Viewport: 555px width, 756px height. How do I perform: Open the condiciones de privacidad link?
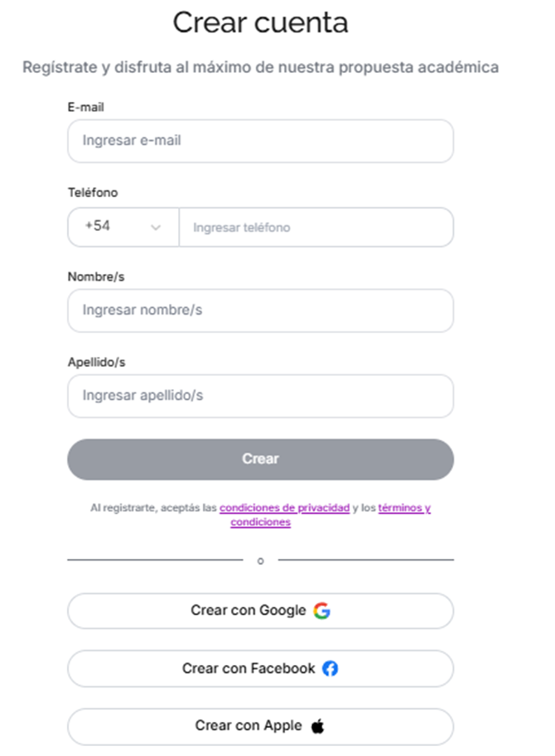pyautogui.click(x=284, y=508)
